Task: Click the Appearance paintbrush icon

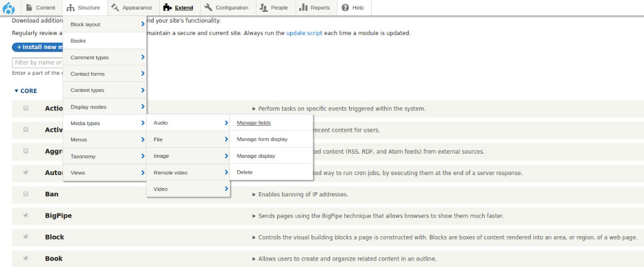Action: (x=115, y=7)
